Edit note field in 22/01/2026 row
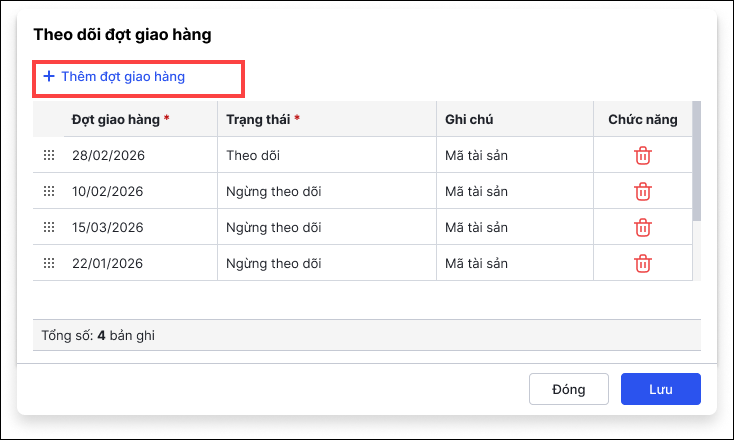 click(514, 263)
